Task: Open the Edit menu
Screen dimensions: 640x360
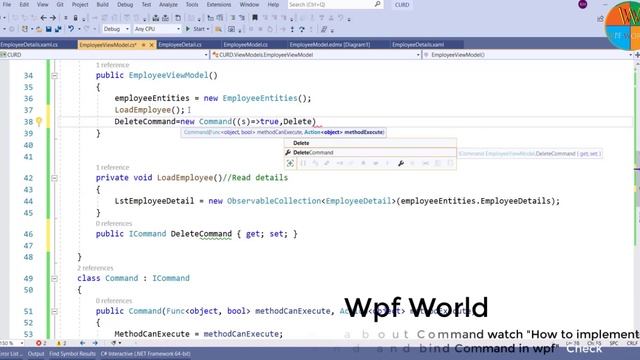Action: (x=24, y=4)
